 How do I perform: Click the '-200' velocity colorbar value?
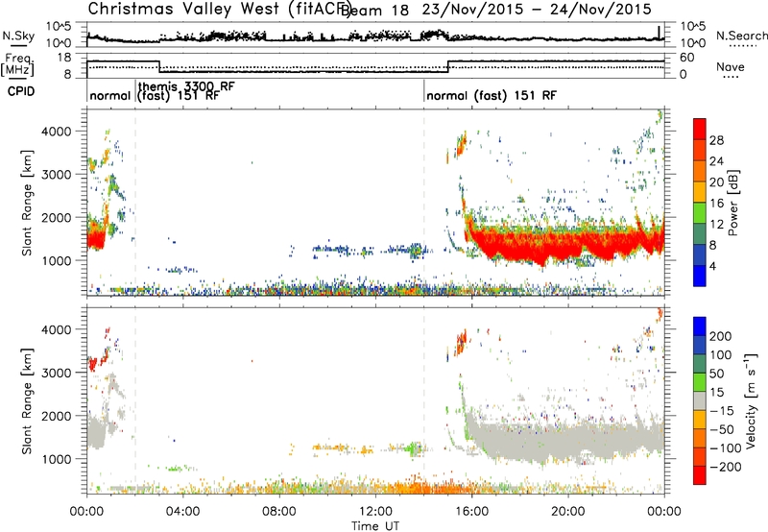coord(726,467)
